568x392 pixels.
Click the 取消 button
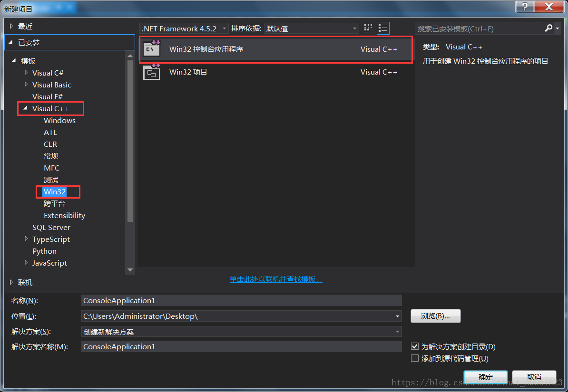[534, 377]
